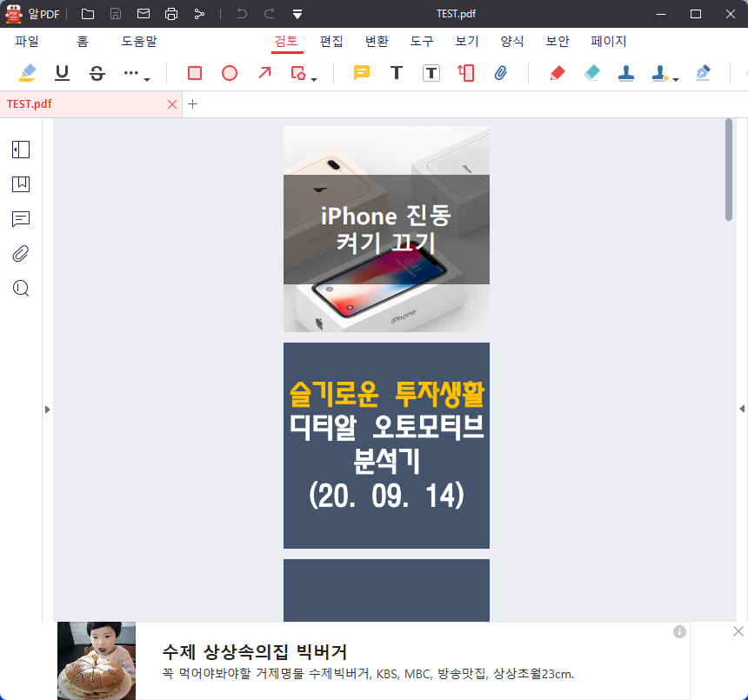Open file with folder icon
Screen dimensions: 748x700
coord(88,14)
